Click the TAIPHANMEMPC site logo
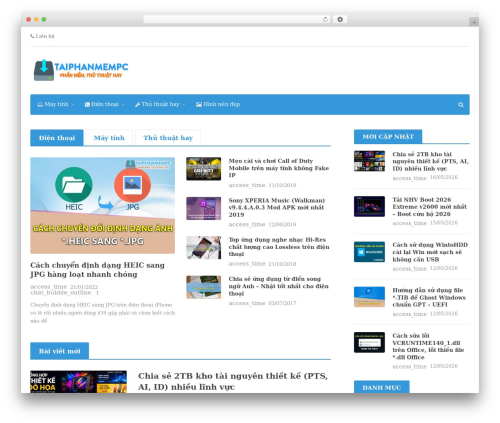The height and width of the screenshot is (423, 500). pos(81,70)
